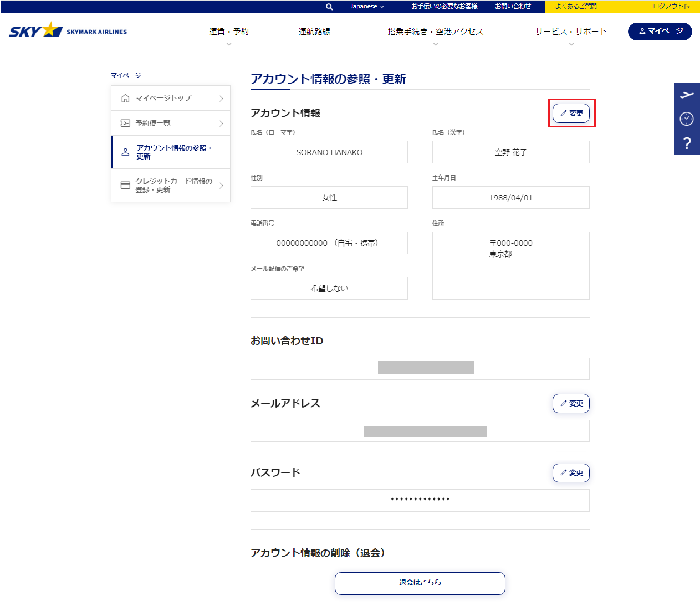The height and width of the screenshot is (612, 700).
Task: Click the clock icon on right sidebar
Action: tap(687, 119)
